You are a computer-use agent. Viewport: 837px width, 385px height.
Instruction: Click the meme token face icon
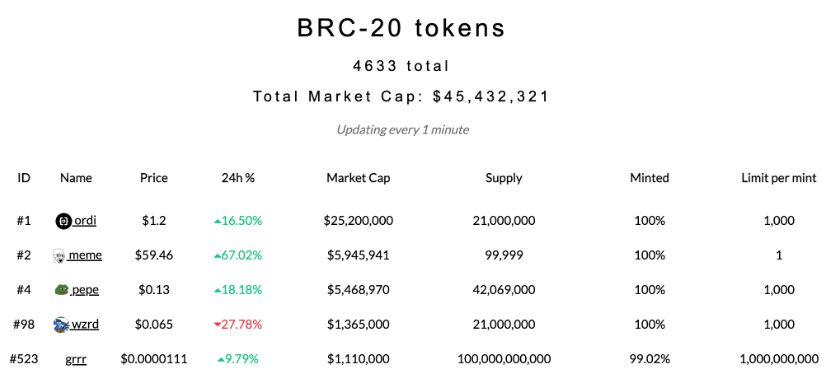click(x=59, y=255)
